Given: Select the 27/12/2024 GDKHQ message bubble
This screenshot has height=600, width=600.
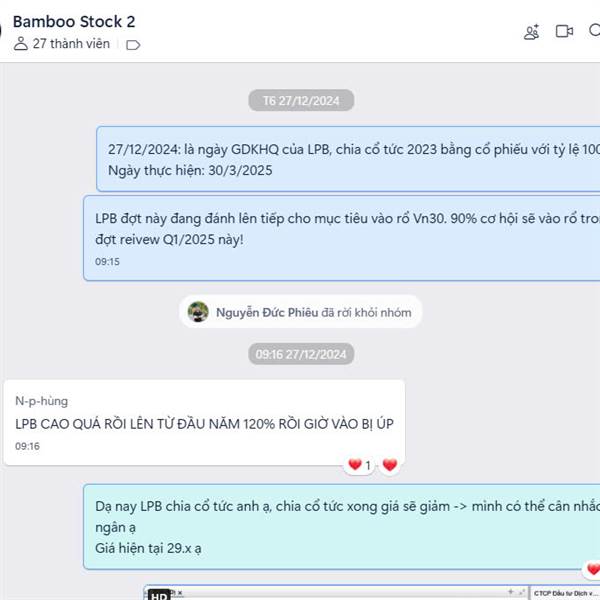Looking at the screenshot, I should (348, 159).
